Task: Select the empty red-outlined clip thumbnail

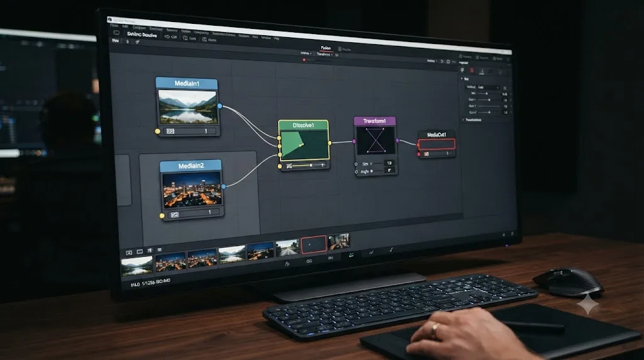Action: pos(313,245)
